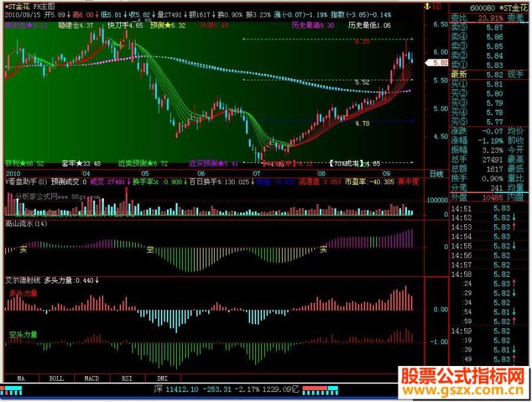
Task: Click the 历史最高9.30 label
Action: tap(313, 25)
